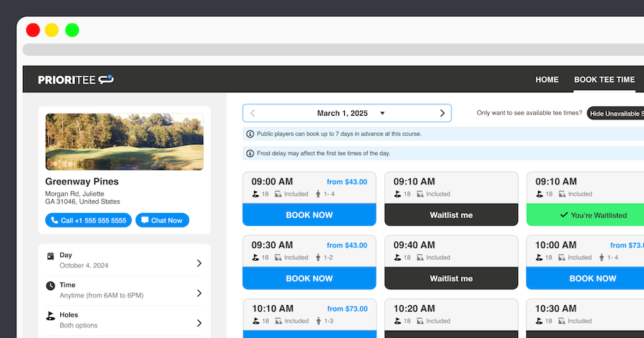Advance to the next date with right chevron
644x338 pixels.
click(x=442, y=113)
